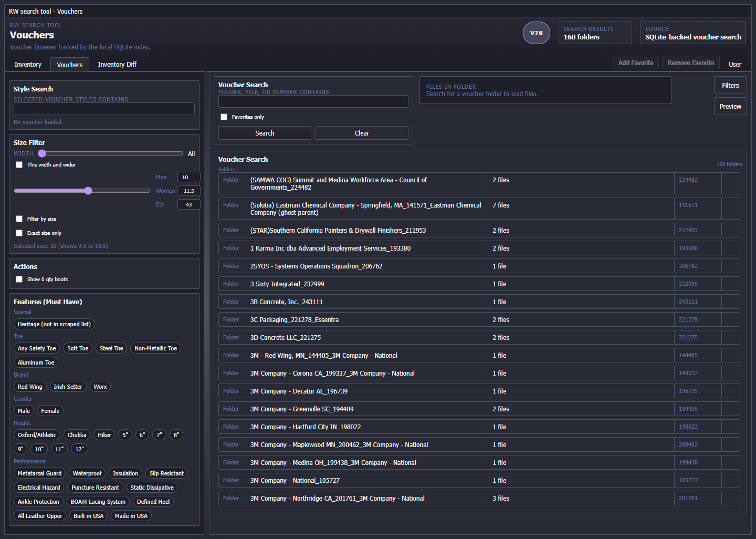
Task: Enable Show 0 qty boots
Action: [x=19, y=279]
